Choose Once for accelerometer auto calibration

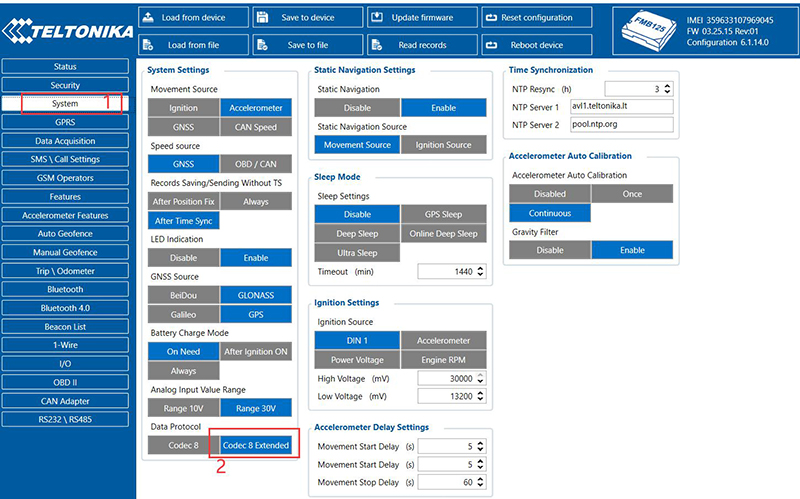[x=632, y=194]
